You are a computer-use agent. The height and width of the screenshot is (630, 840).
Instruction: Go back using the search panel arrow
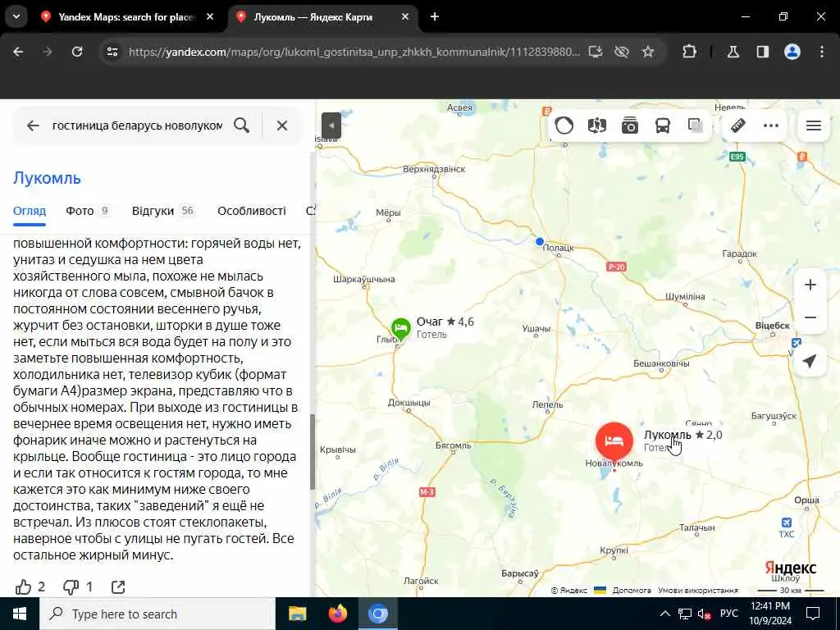click(x=33, y=126)
